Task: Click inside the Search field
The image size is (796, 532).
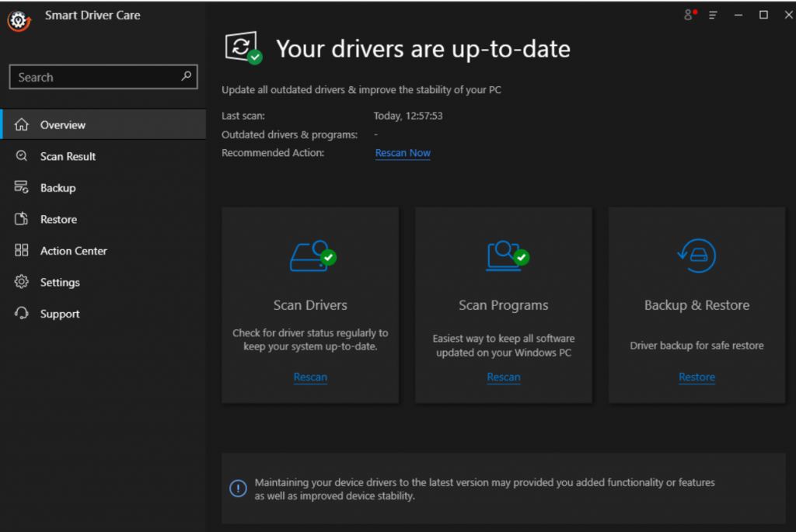Action: point(103,77)
